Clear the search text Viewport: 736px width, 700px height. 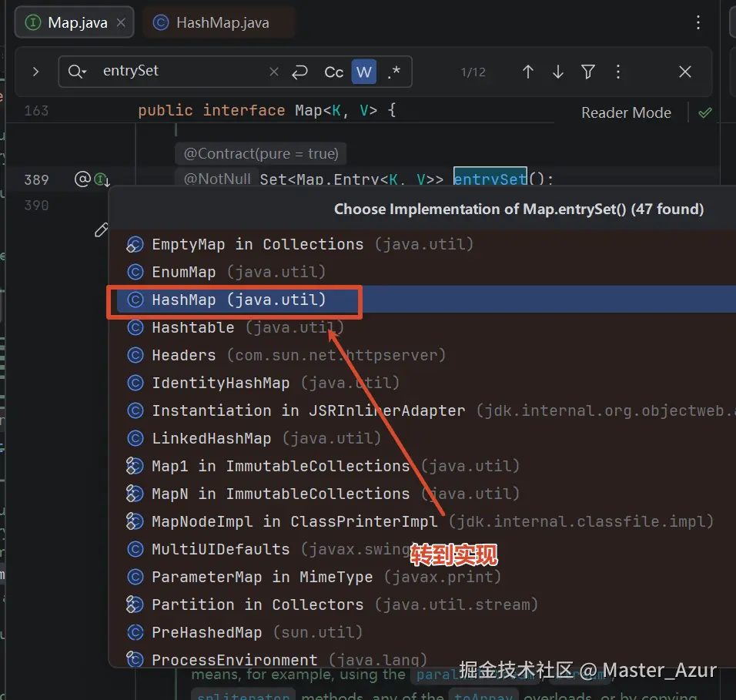click(x=274, y=72)
